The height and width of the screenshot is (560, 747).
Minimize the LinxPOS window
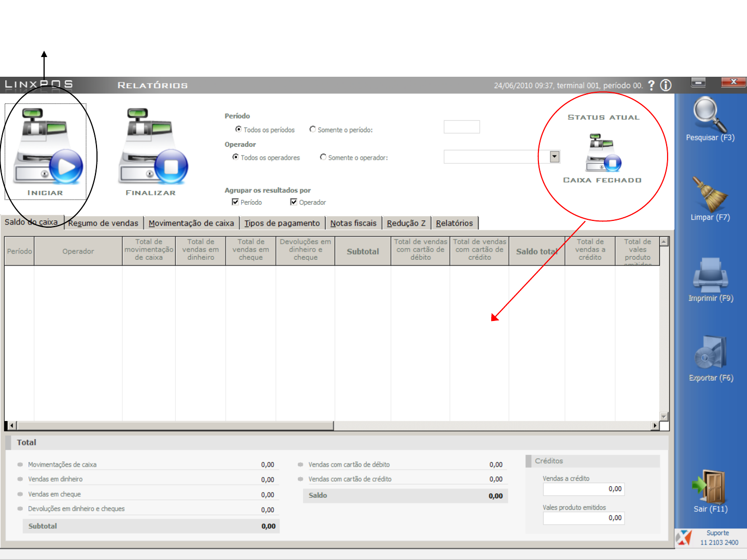(x=698, y=82)
